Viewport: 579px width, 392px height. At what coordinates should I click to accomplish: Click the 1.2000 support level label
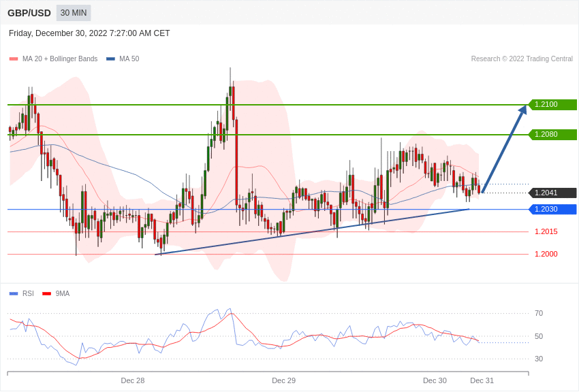[x=546, y=254]
